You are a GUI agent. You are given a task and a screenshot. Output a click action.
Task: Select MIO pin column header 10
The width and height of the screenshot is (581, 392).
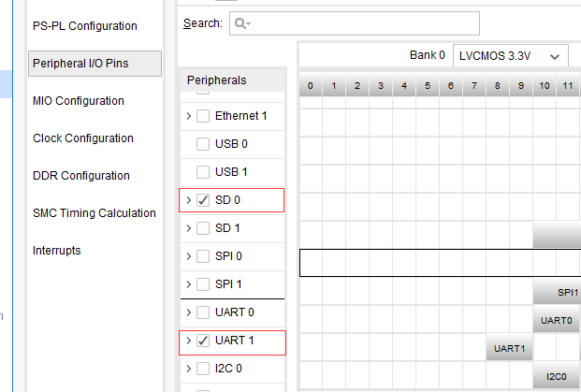click(545, 85)
